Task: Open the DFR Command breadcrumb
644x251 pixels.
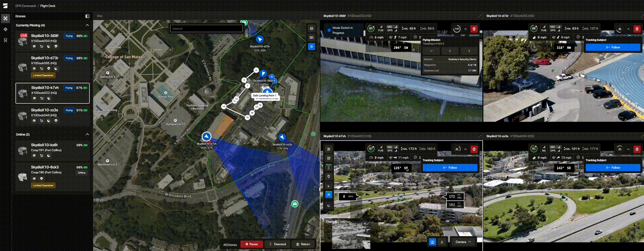Action: click(26, 6)
